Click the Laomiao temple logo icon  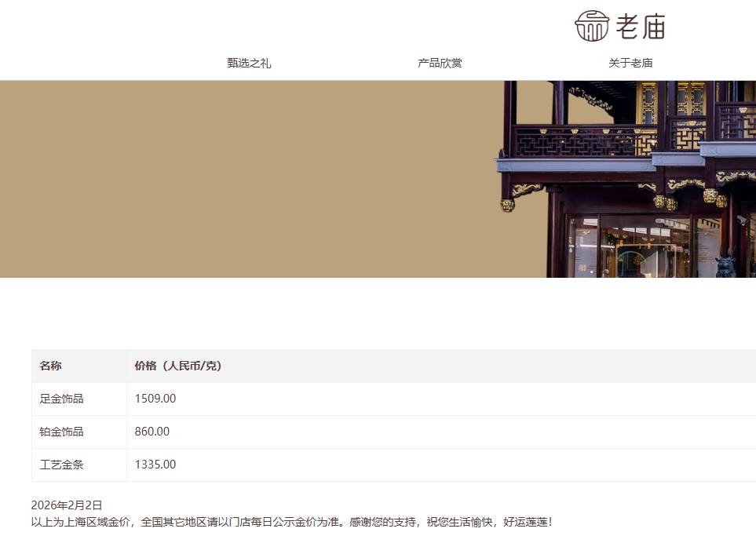click(592, 26)
